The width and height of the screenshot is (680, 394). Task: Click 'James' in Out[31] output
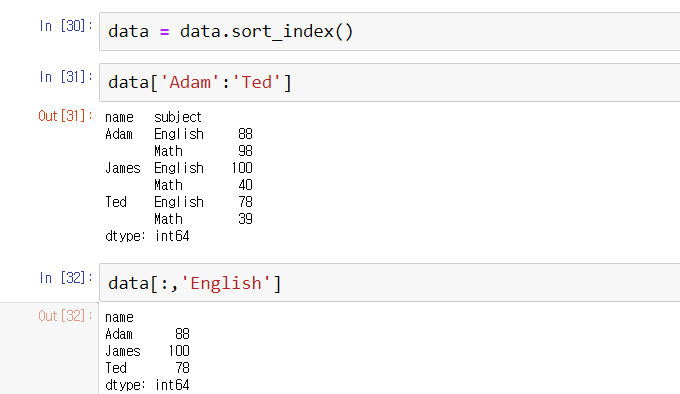click(x=123, y=168)
